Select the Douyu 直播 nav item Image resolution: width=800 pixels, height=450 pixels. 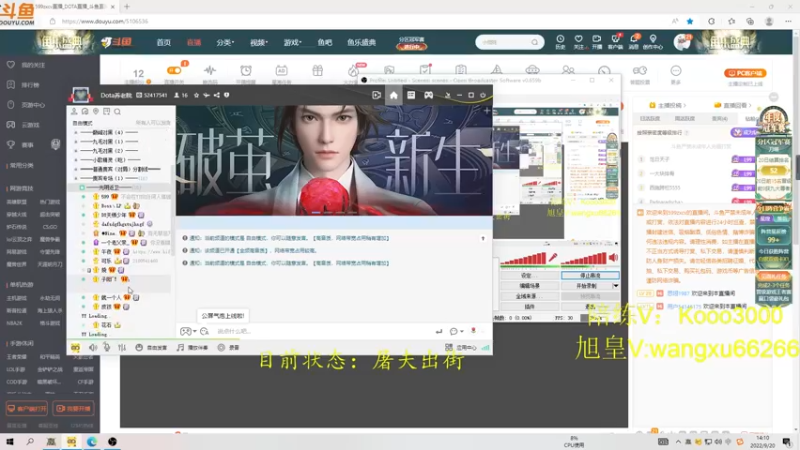pos(193,42)
